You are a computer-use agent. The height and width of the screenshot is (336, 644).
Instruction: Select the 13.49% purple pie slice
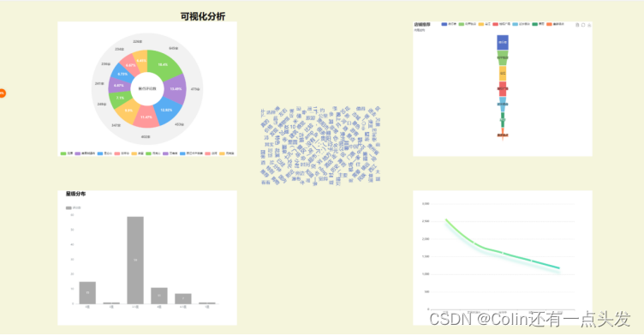pos(176,89)
